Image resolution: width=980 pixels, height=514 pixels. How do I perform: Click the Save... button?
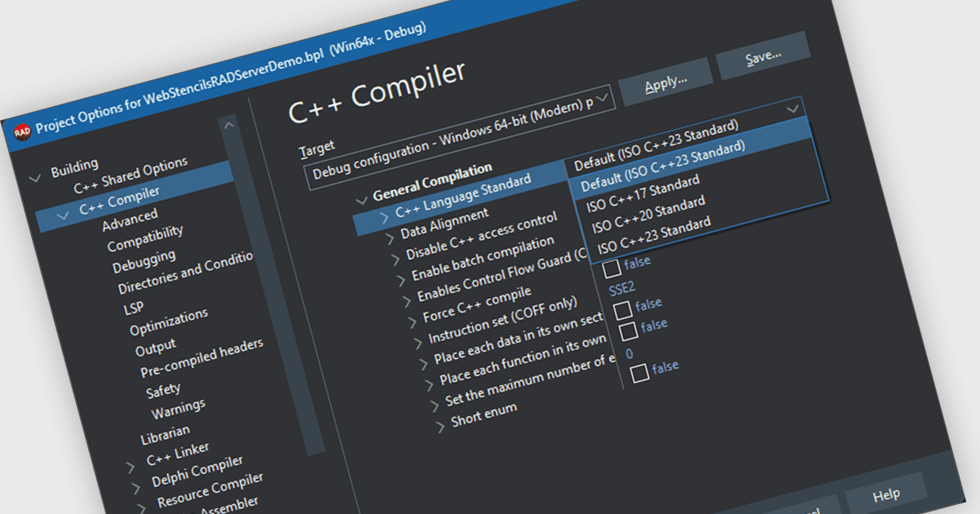pos(763,56)
